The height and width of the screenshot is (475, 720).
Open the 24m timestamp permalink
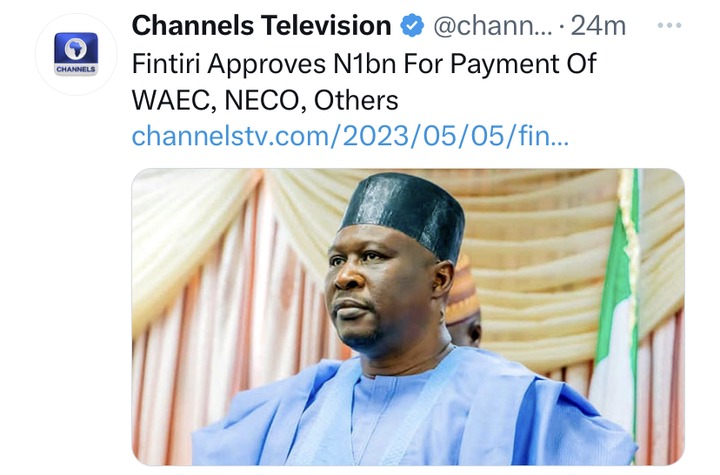click(x=598, y=26)
